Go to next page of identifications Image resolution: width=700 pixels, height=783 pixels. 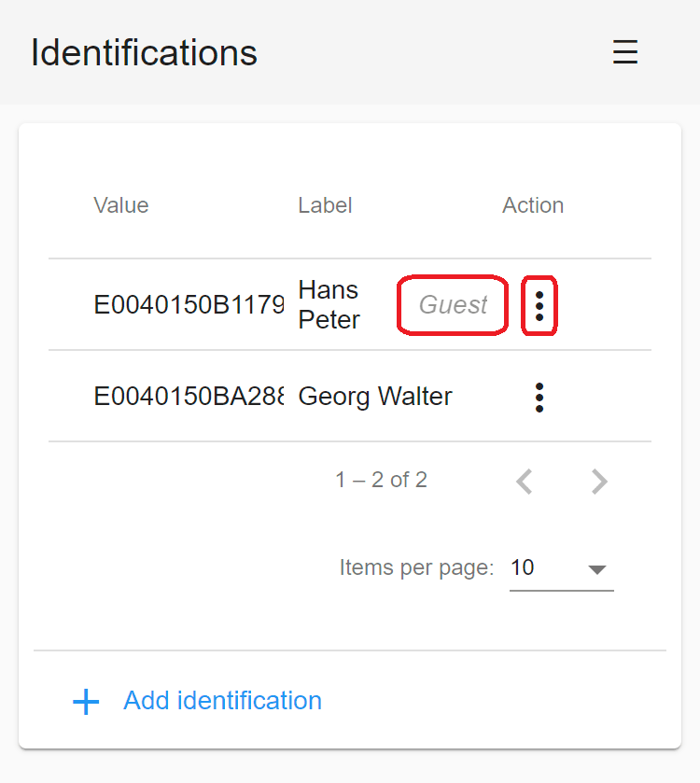pyautogui.click(x=599, y=482)
